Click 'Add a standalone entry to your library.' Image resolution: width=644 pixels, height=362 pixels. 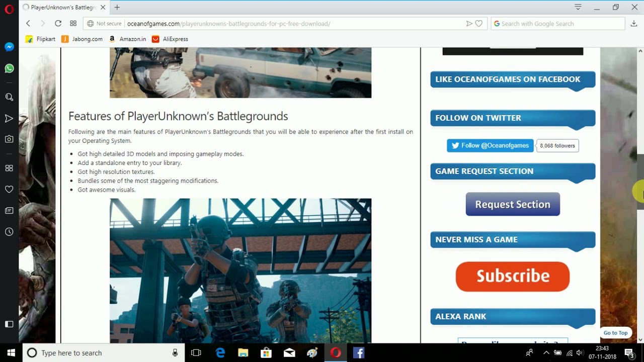point(130,163)
